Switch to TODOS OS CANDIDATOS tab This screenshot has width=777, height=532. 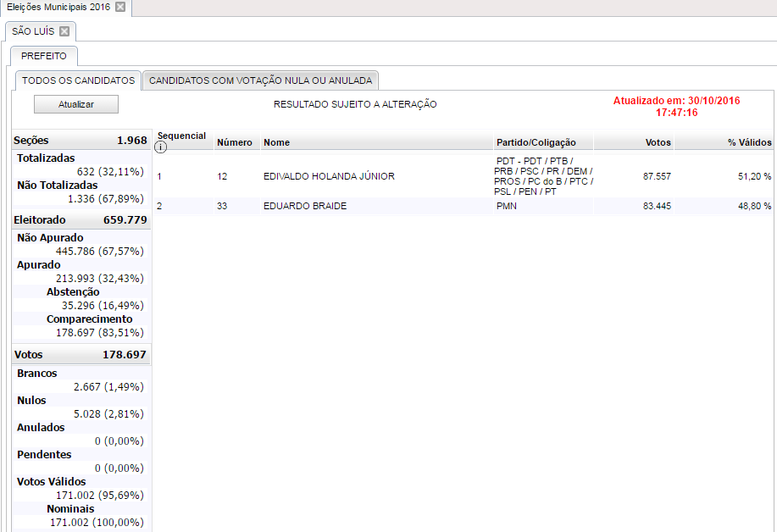78,80
